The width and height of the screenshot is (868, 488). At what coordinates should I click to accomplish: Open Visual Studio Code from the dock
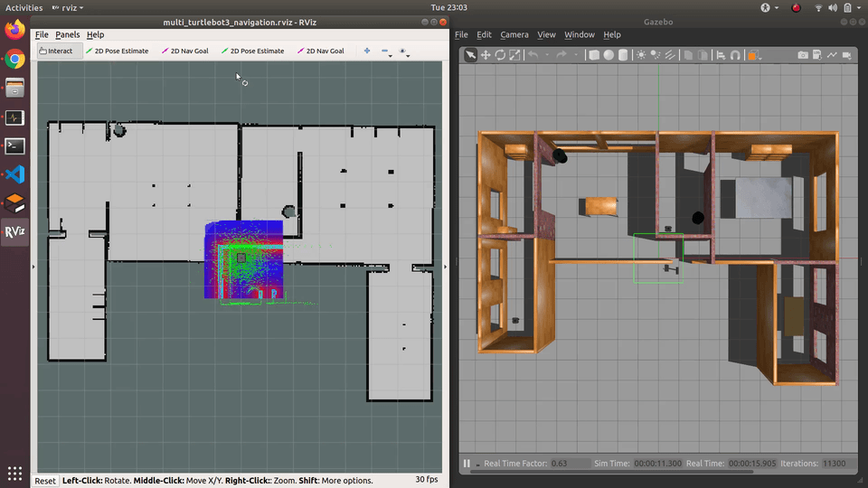(x=14, y=174)
